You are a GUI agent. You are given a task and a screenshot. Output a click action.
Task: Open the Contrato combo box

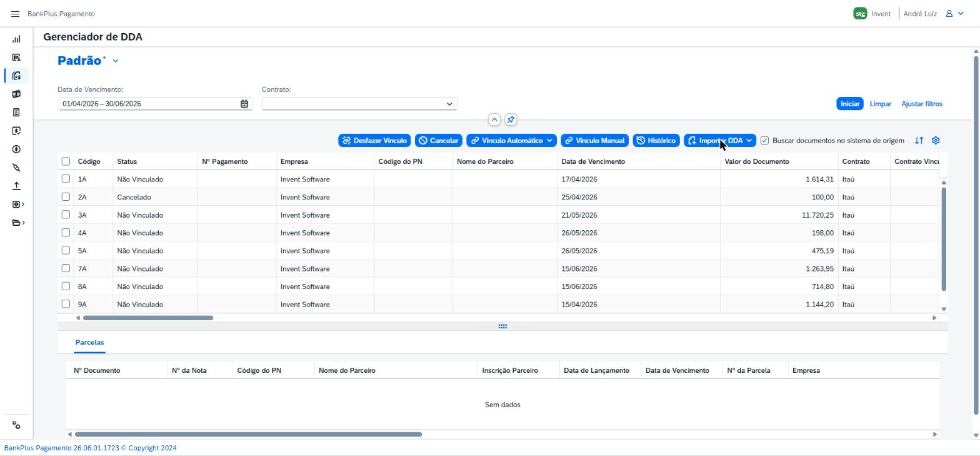point(359,104)
